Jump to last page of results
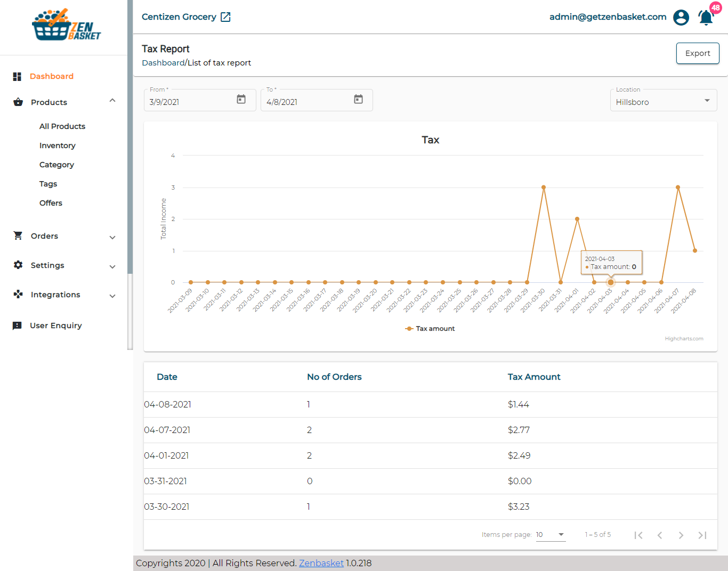728x571 pixels. point(702,535)
